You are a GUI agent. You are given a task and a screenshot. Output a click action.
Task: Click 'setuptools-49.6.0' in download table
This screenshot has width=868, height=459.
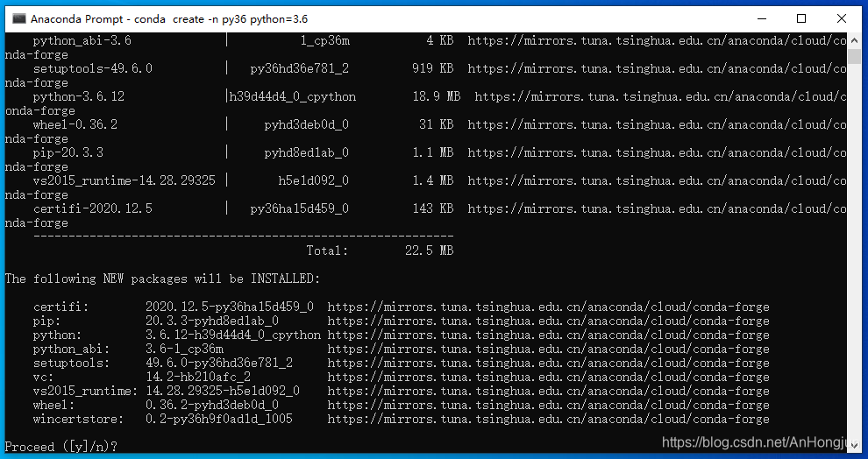[x=92, y=68]
